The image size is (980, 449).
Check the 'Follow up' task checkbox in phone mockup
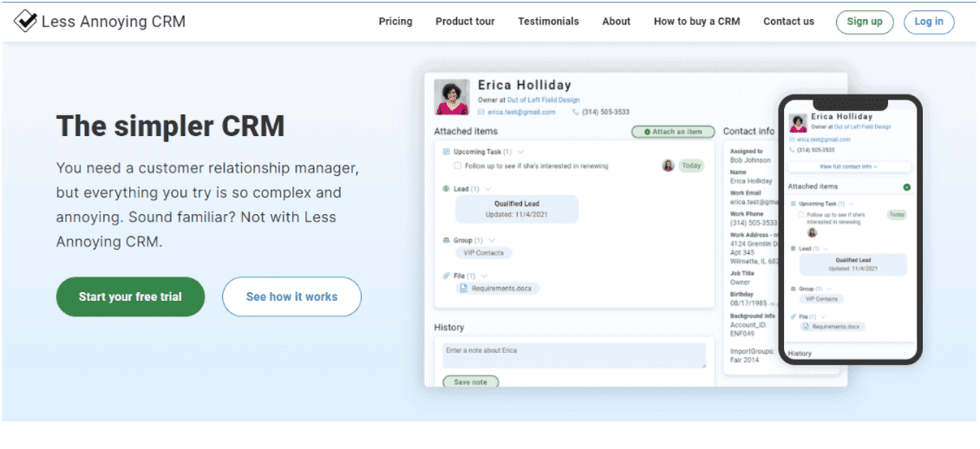point(801,215)
